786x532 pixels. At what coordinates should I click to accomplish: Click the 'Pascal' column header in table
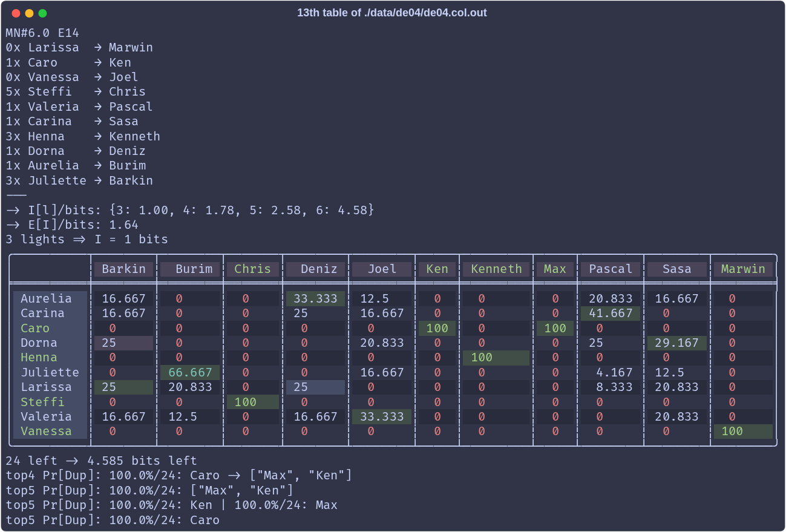(611, 269)
